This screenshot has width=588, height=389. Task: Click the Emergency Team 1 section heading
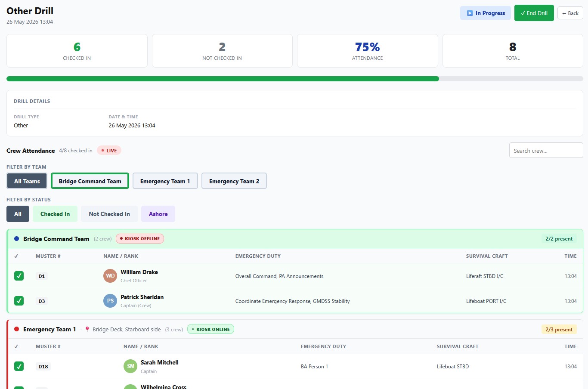coord(50,329)
